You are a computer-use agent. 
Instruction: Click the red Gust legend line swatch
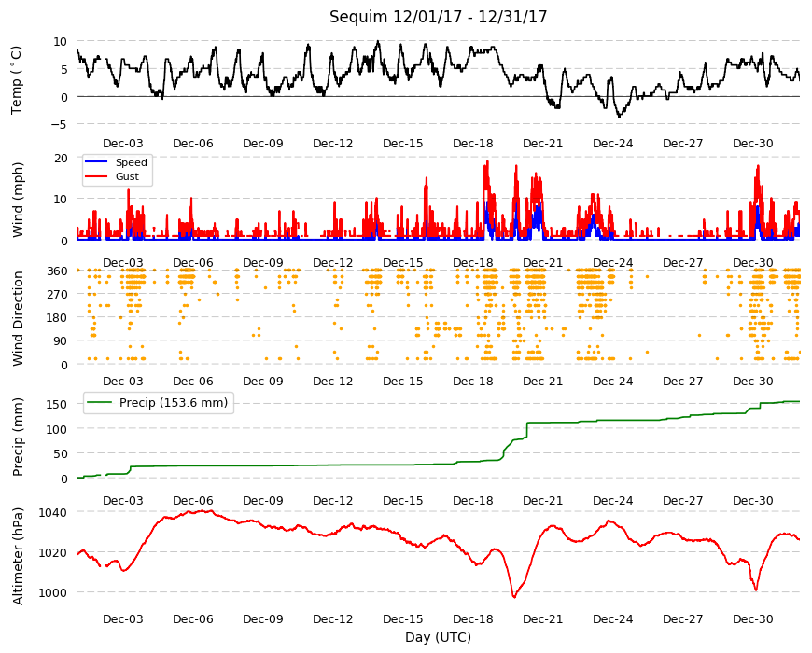tap(96, 176)
